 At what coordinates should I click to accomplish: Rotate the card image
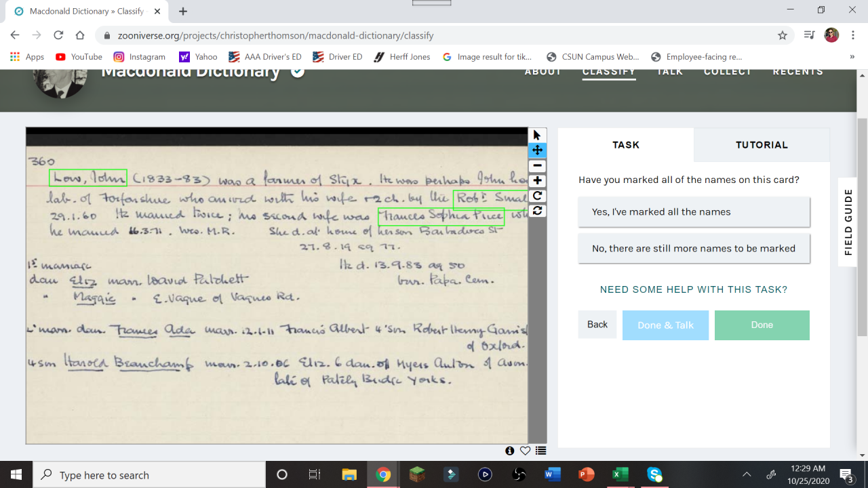tap(537, 196)
